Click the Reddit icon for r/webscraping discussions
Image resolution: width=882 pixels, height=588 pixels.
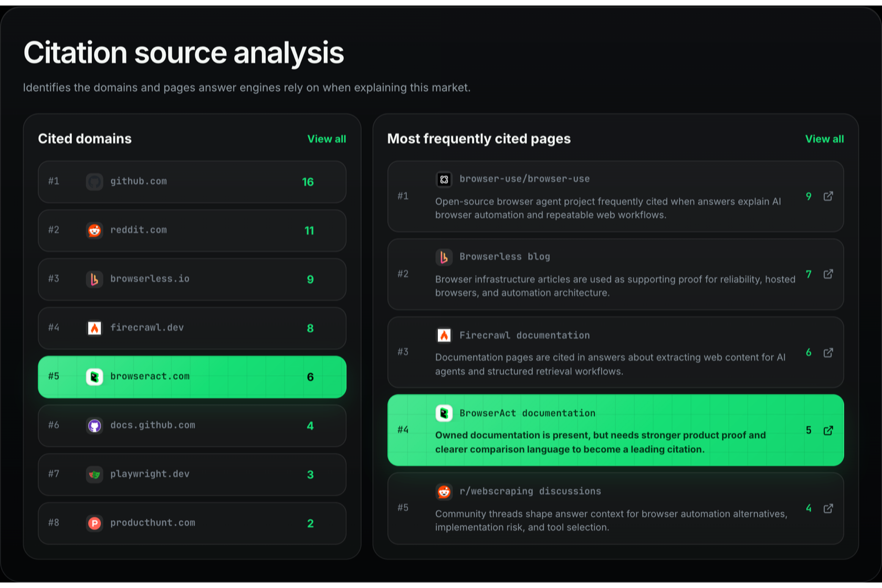click(444, 492)
